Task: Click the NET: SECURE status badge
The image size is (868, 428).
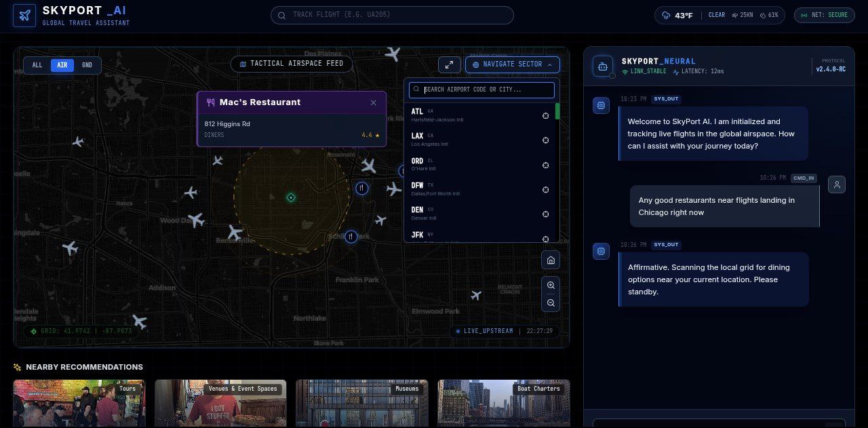Action: (x=824, y=15)
